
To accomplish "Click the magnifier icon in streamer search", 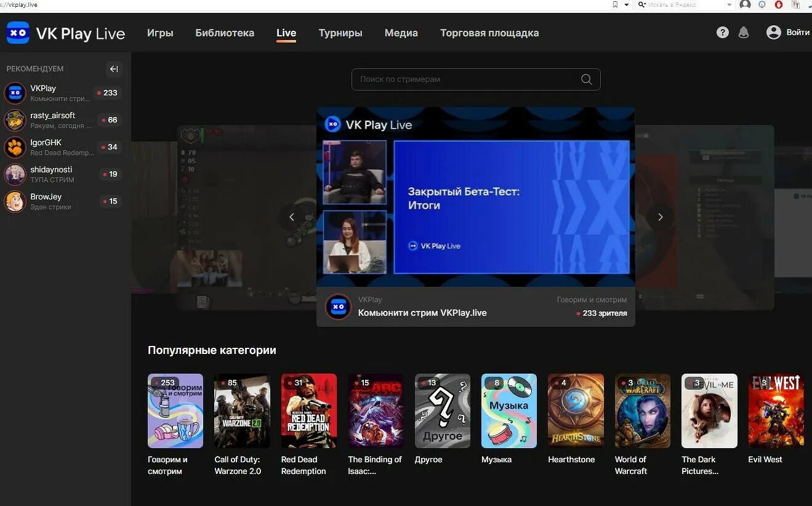I will (x=587, y=79).
